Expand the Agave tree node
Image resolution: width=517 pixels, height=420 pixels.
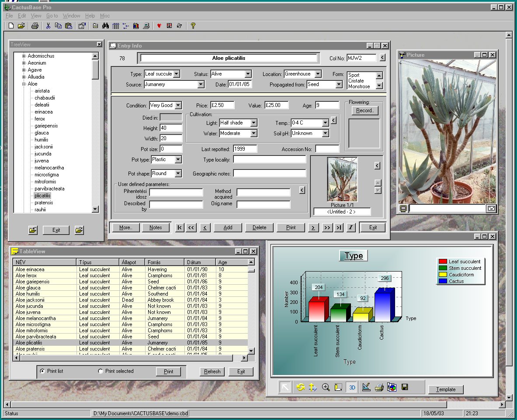pyautogui.click(x=24, y=70)
